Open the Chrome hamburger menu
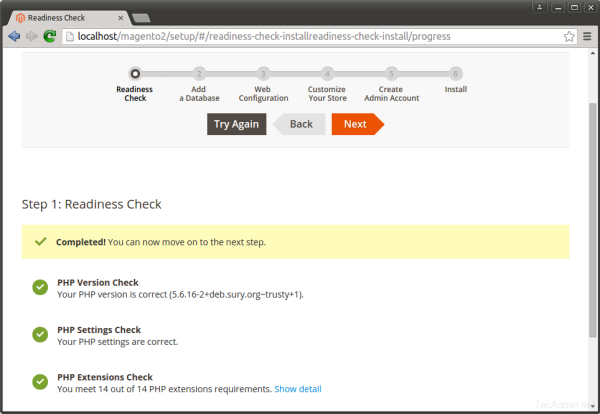This screenshot has width=600, height=414. pos(587,36)
